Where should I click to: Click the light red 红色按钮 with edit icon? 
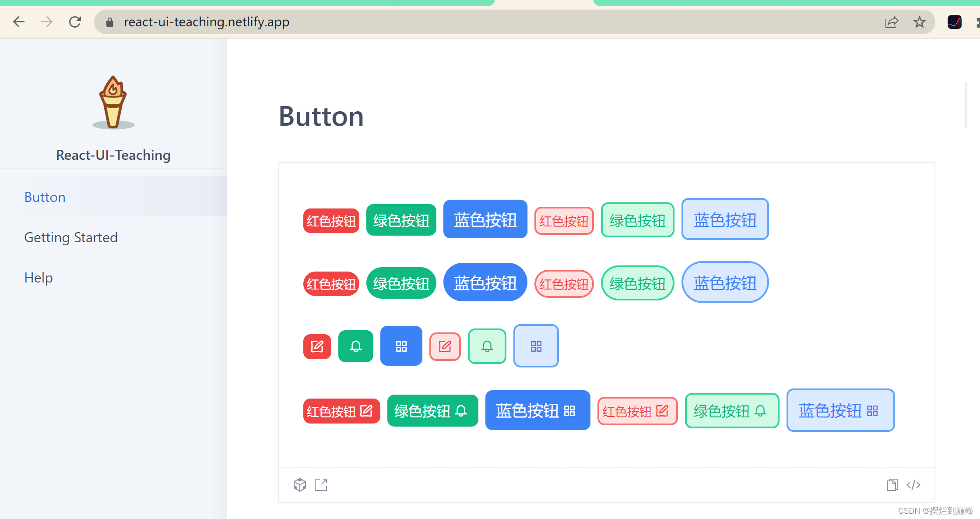[637, 411]
